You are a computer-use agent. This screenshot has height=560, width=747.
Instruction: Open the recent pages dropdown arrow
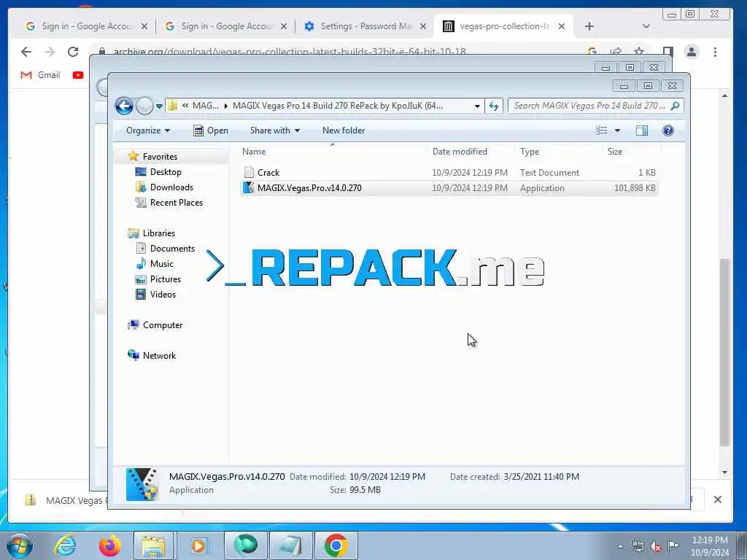tap(159, 106)
